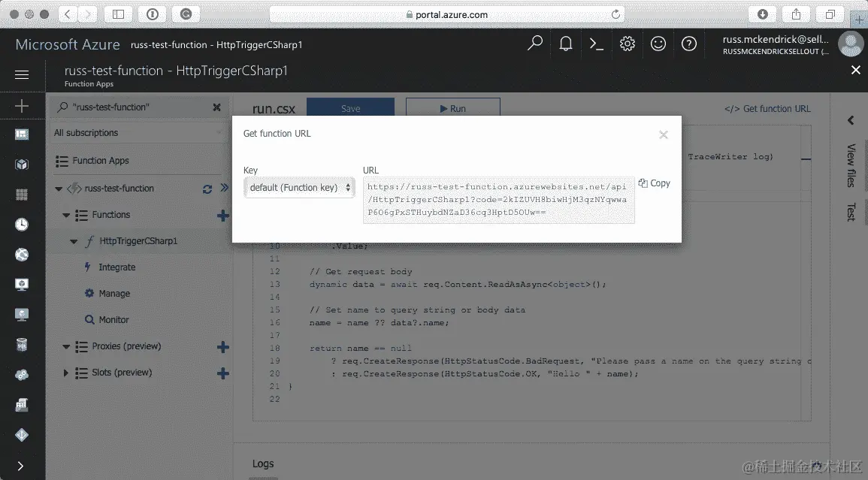
Task: Open the SQL databases icon in sidebar
Action: [22, 344]
